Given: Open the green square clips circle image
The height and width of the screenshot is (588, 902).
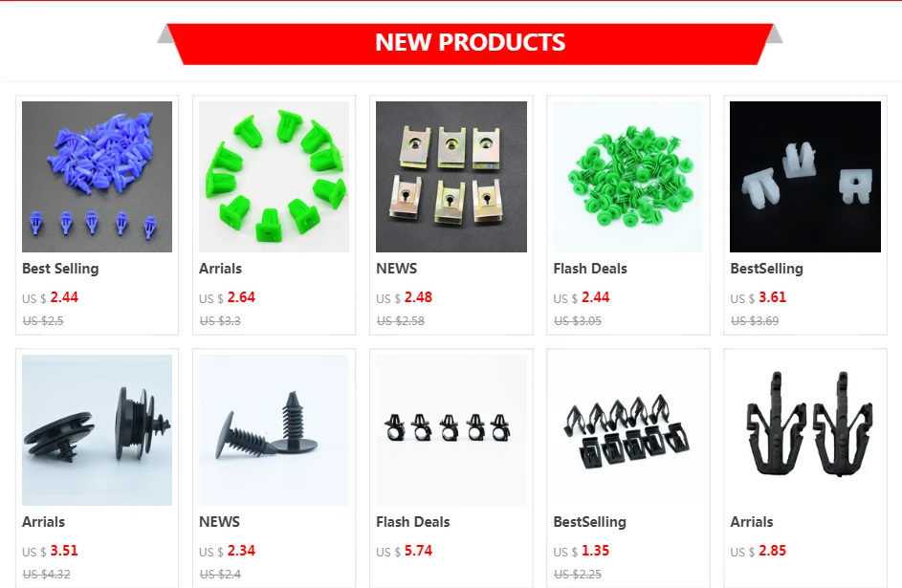Looking at the screenshot, I should click(x=274, y=177).
